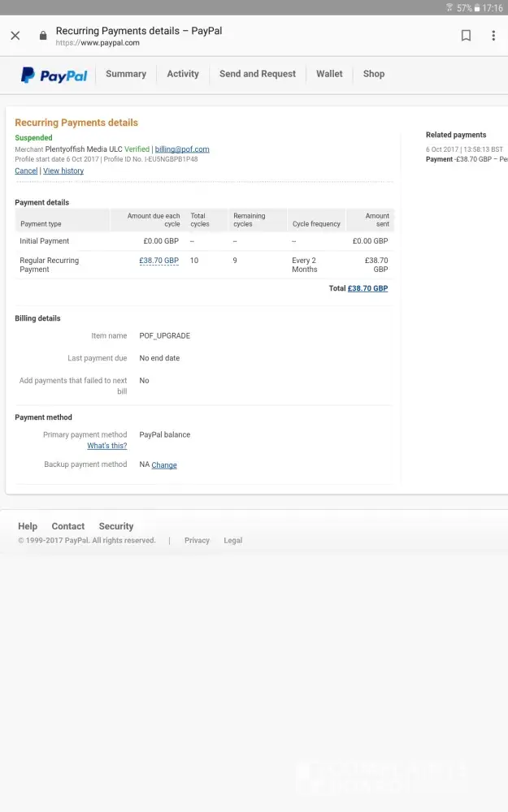Select the Verified merchant label
Viewport: 508px width, 812px height.
(x=137, y=149)
